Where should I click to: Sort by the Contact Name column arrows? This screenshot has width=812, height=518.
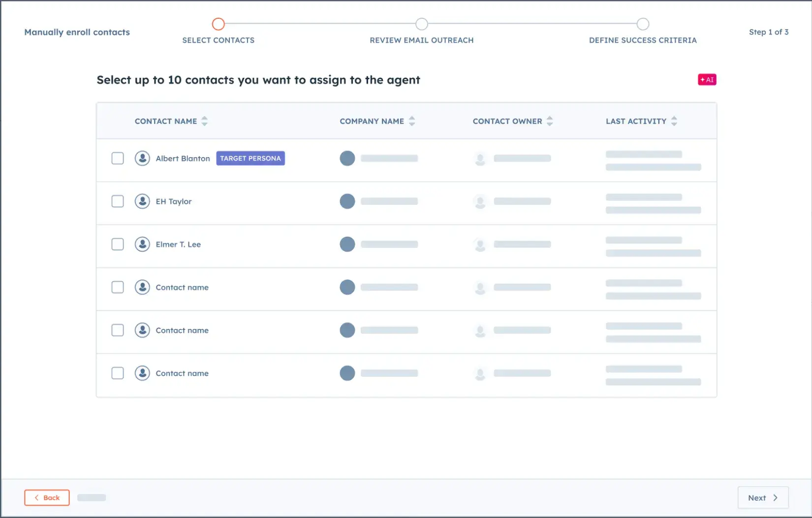point(205,121)
